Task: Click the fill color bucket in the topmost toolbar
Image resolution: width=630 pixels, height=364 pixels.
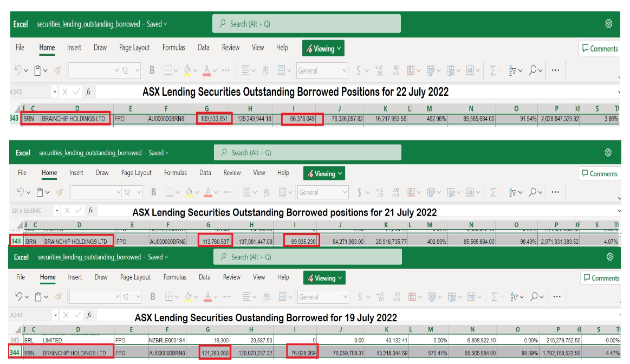Action: [x=187, y=70]
